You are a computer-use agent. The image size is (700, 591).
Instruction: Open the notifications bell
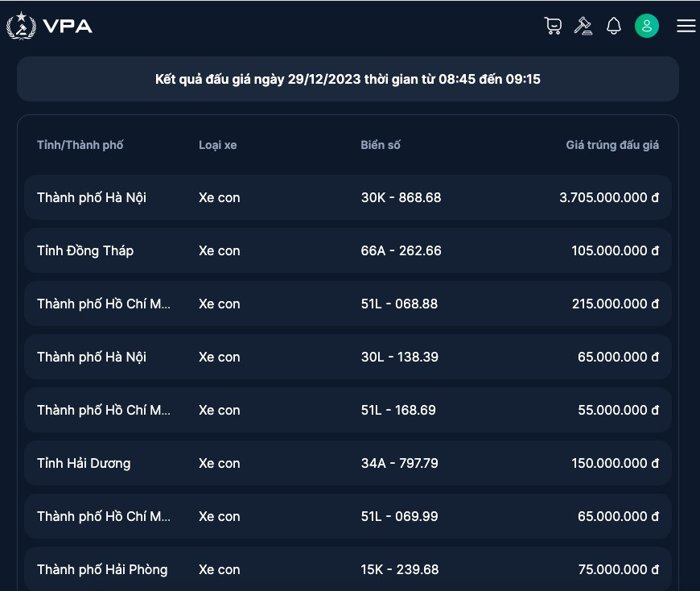pos(614,26)
